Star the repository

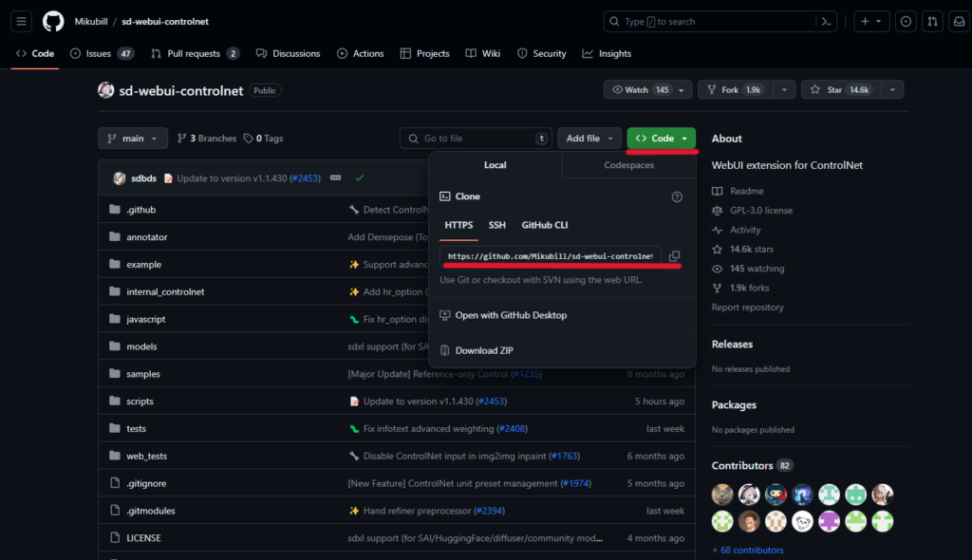click(841, 90)
